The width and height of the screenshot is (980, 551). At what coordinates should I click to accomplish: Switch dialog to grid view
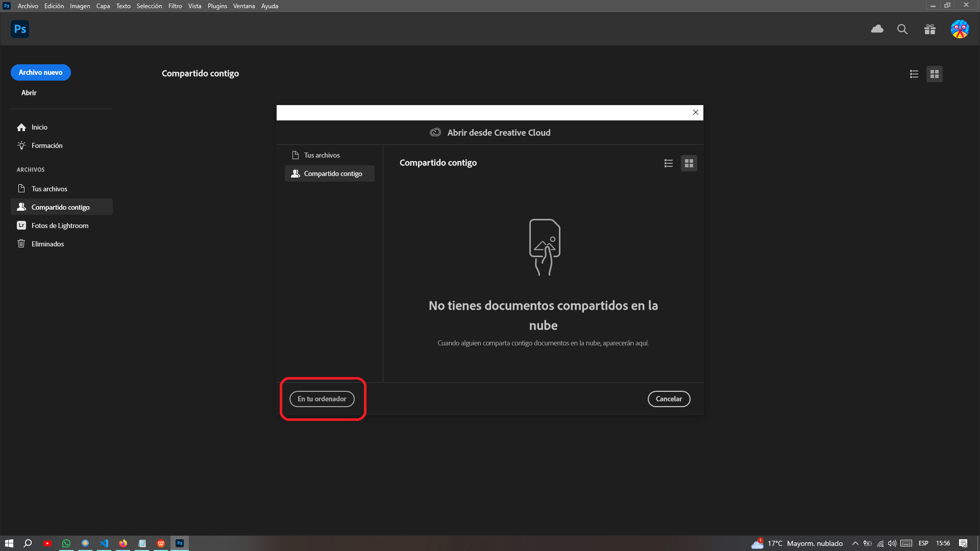tap(689, 163)
